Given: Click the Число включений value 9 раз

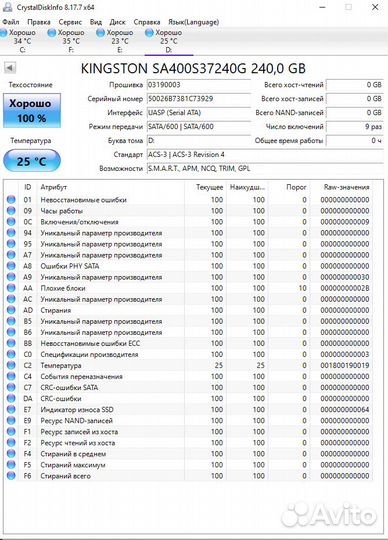Looking at the screenshot, I should point(355,127).
